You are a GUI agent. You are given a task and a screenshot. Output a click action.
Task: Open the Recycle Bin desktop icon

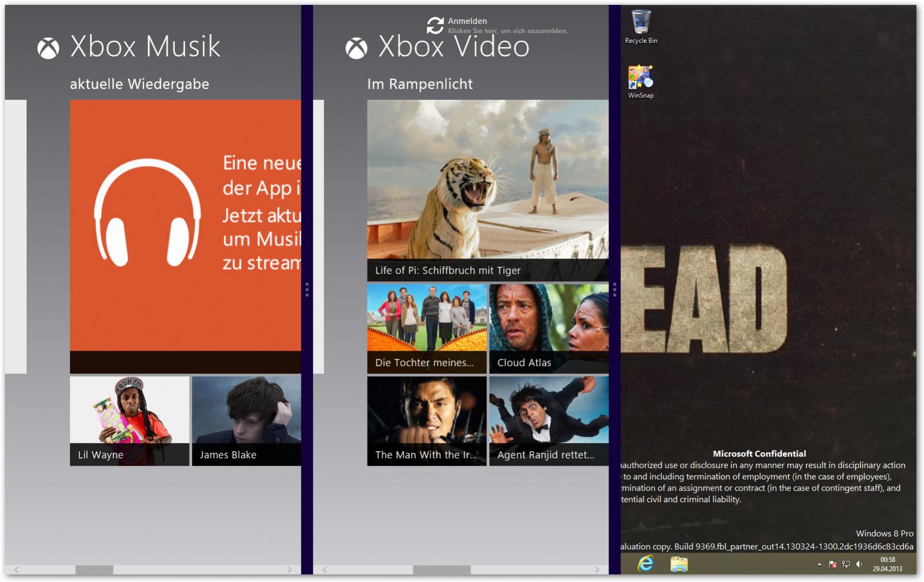pyautogui.click(x=641, y=27)
